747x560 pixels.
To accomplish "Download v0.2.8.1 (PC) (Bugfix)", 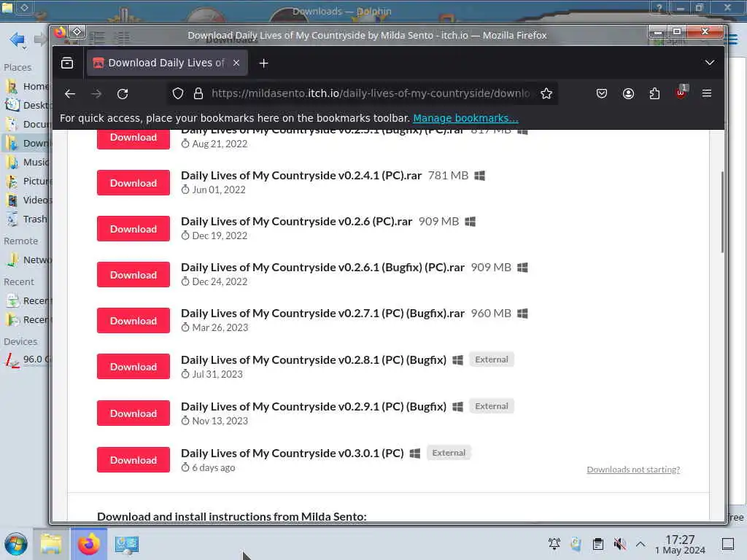I will [x=133, y=367].
